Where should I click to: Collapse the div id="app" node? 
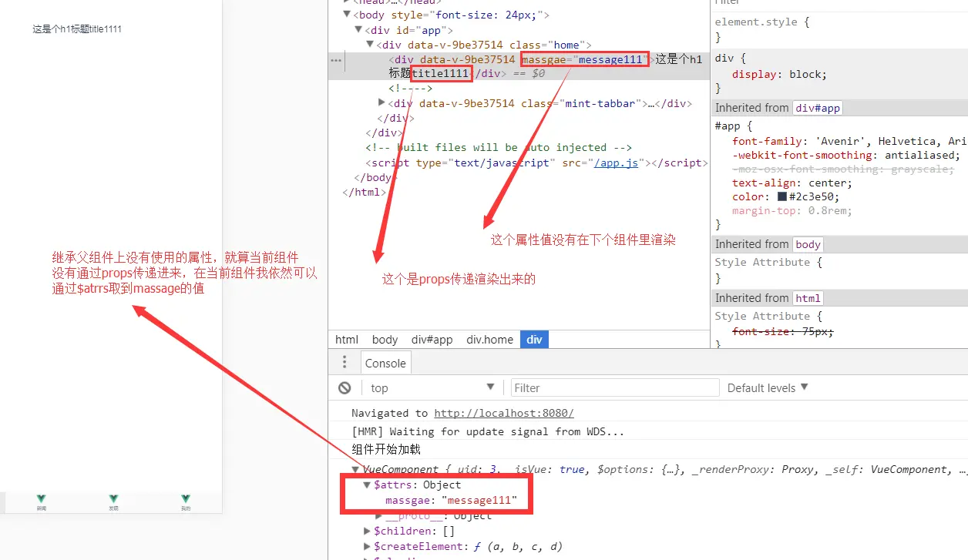pyautogui.click(x=358, y=30)
